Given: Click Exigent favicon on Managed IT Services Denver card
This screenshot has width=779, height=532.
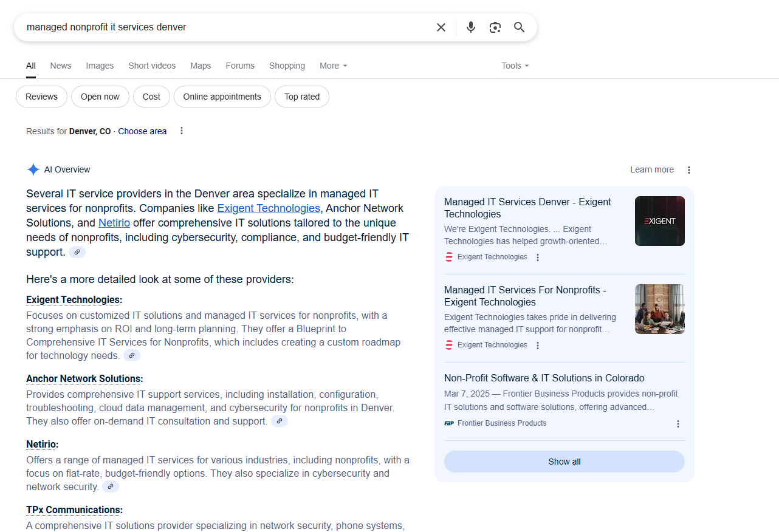Looking at the screenshot, I should pyautogui.click(x=449, y=257).
